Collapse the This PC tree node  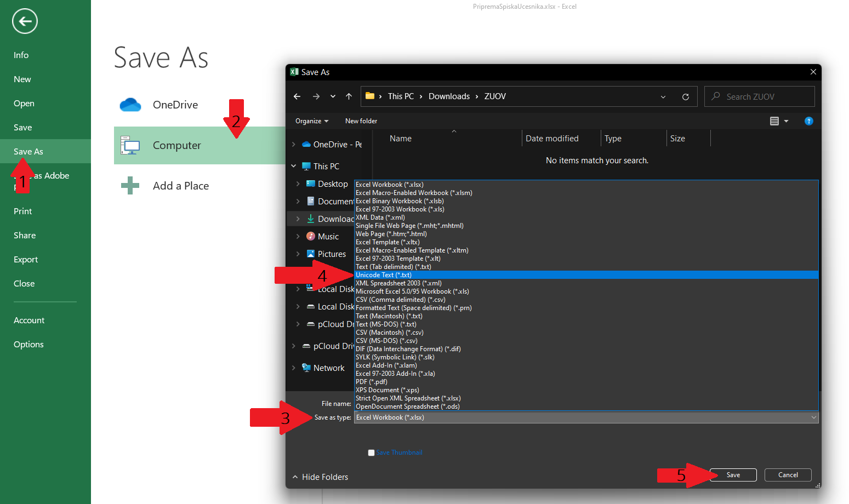[x=294, y=166]
